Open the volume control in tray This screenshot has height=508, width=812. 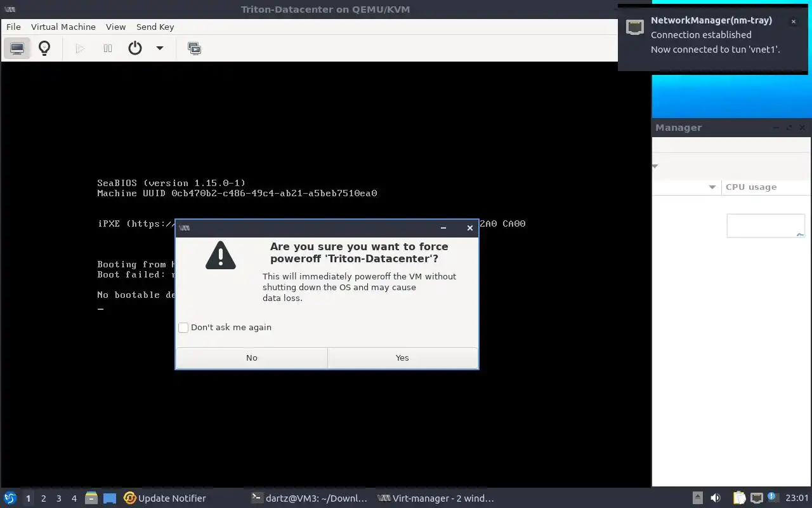[x=716, y=498]
